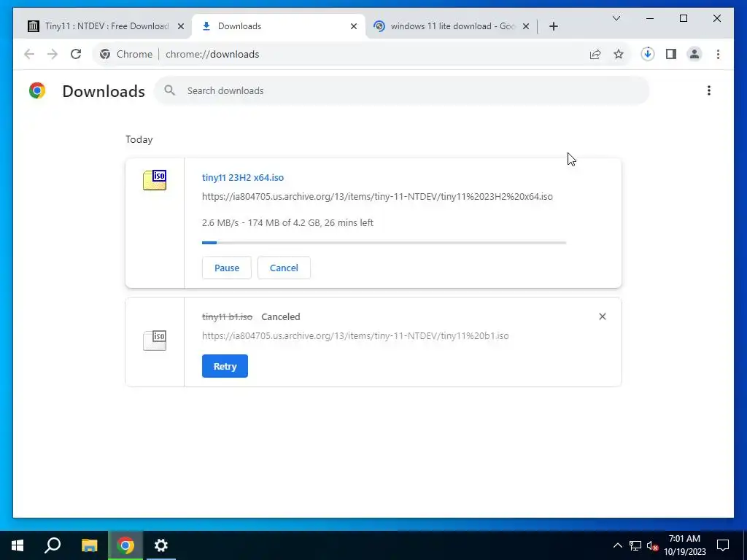Click the Search downloads field
This screenshot has width=747, height=560.
[x=402, y=90]
